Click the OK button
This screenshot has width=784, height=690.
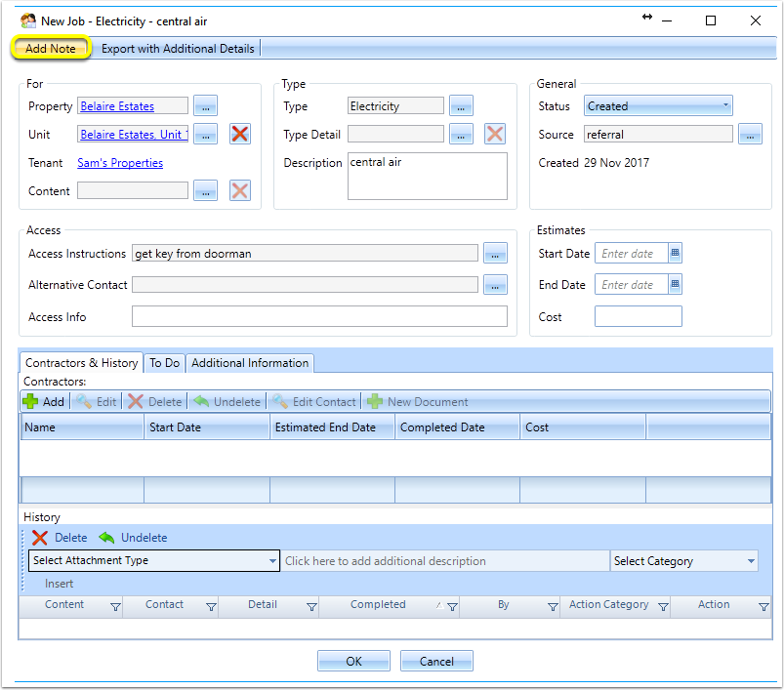click(353, 661)
